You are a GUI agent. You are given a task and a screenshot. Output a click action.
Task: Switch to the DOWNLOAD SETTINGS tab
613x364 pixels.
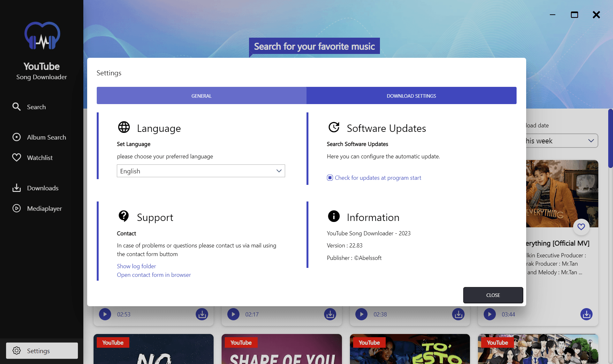411,95
